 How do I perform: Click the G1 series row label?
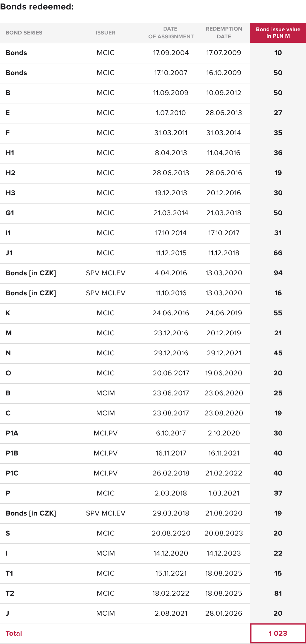click(10, 213)
